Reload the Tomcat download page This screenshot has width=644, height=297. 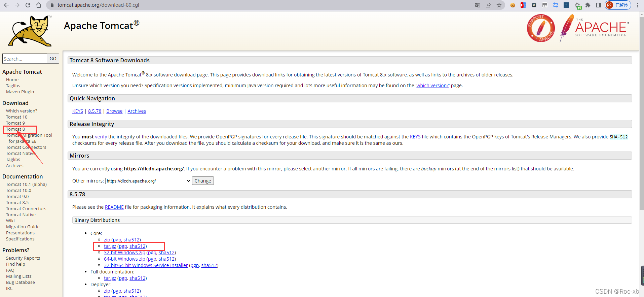[28, 5]
